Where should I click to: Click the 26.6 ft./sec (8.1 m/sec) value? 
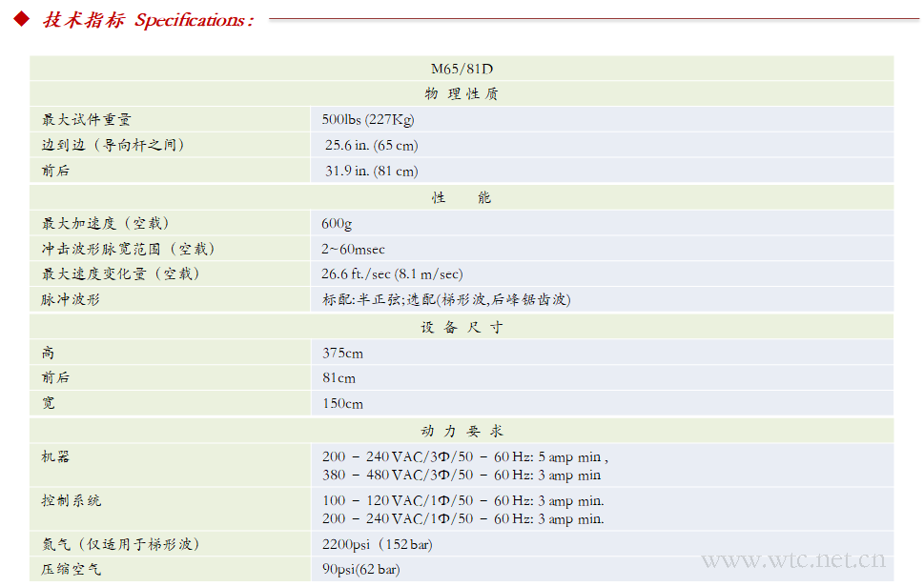[x=393, y=273]
